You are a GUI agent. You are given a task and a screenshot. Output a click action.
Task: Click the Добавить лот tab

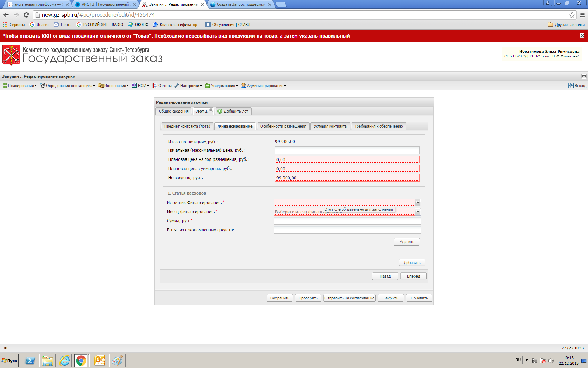pos(233,111)
